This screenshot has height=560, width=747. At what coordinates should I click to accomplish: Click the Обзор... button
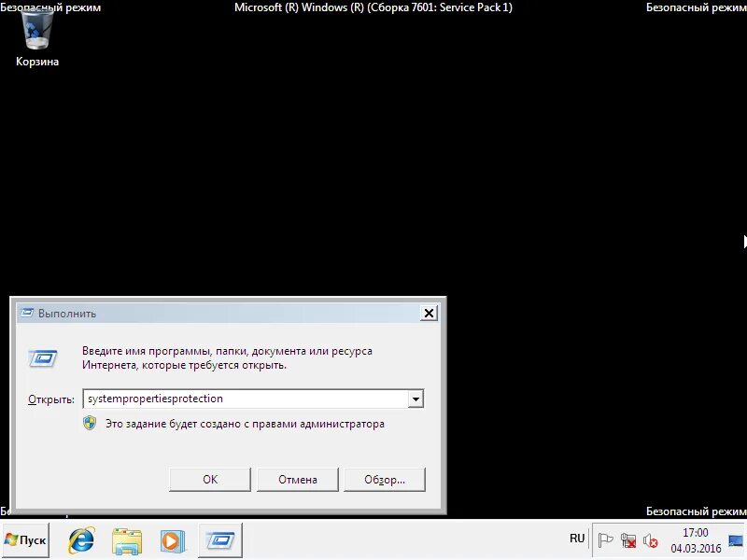(x=385, y=480)
